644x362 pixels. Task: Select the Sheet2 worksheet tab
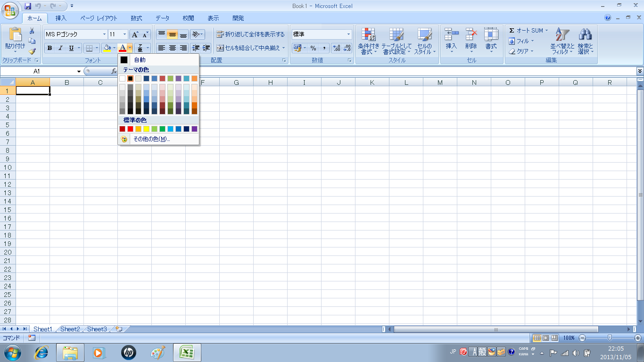(70, 329)
